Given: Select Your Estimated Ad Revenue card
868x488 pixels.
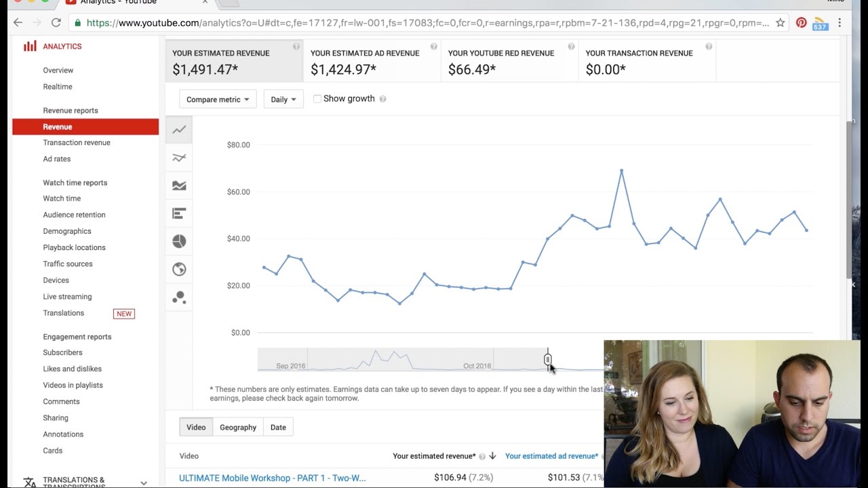Looking at the screenshot, I should (372, 61).
